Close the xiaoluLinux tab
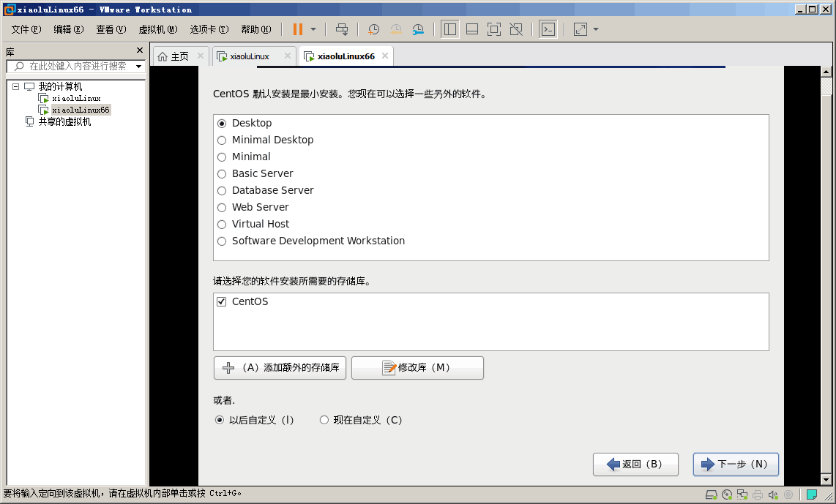 (x=288, y=56)
